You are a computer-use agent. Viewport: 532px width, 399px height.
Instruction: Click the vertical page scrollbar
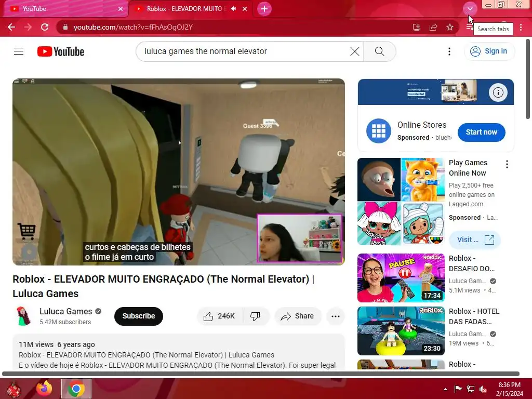[528, 79]
